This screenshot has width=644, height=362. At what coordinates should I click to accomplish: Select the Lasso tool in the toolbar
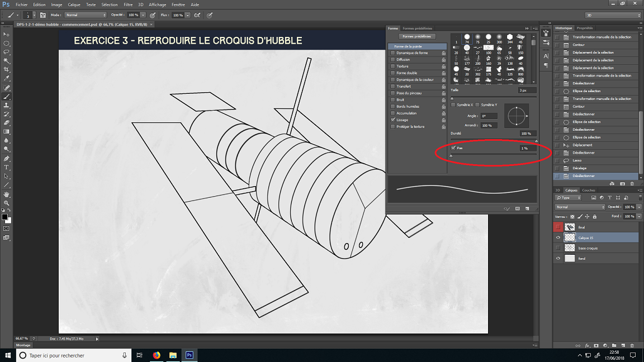point(7,52)
